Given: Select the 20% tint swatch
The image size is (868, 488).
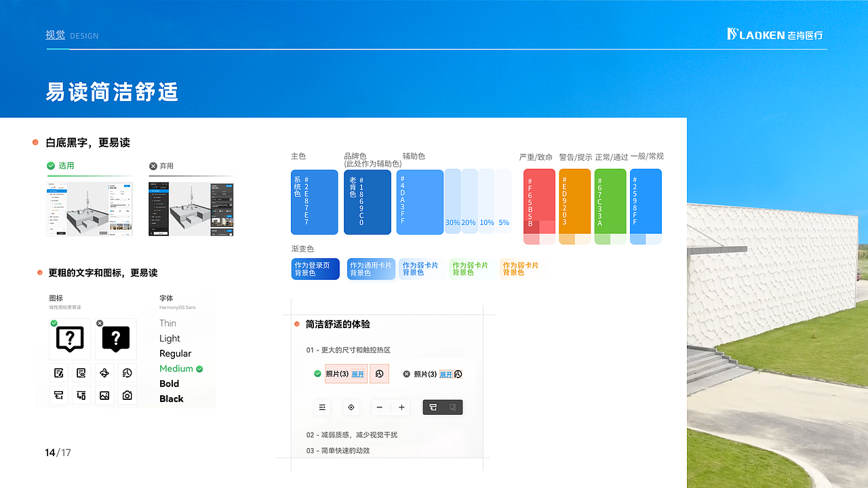Looking at the screenshot, I should pos(469,202).
